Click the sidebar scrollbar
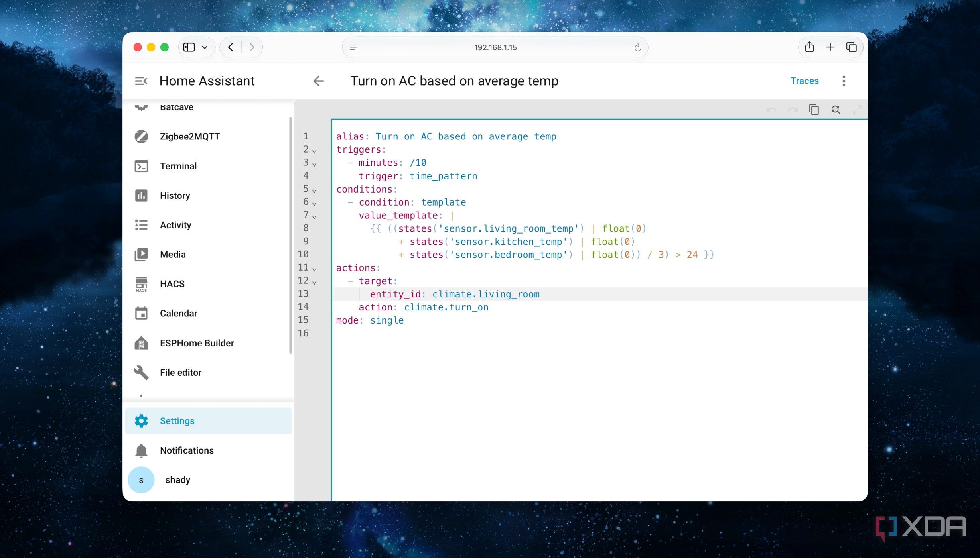Screen dimensions: 980x558 tap(290, 235)
